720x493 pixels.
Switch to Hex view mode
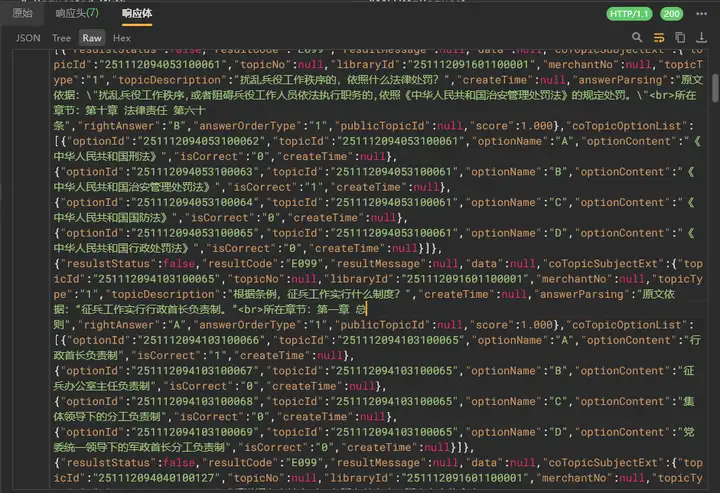pyautogui.click(x=122, y=38)
